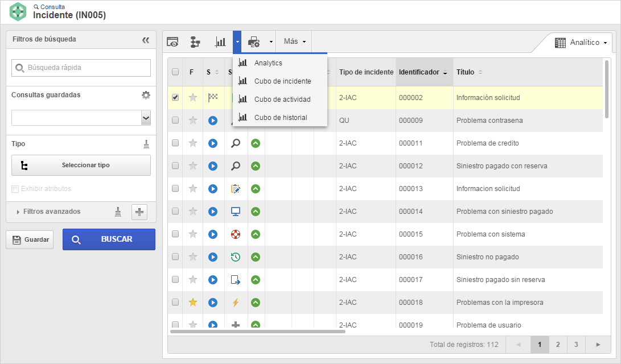Screen dimensions: 621x364
Task: Choose Analytics from the chart menu
Action: pos(280,63)
